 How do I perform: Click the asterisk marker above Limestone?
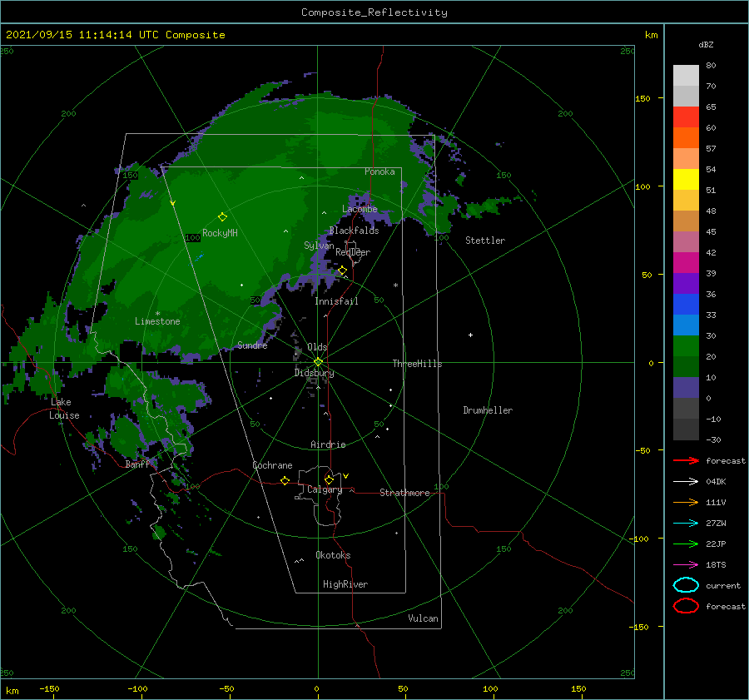click(x=157, y=314)
